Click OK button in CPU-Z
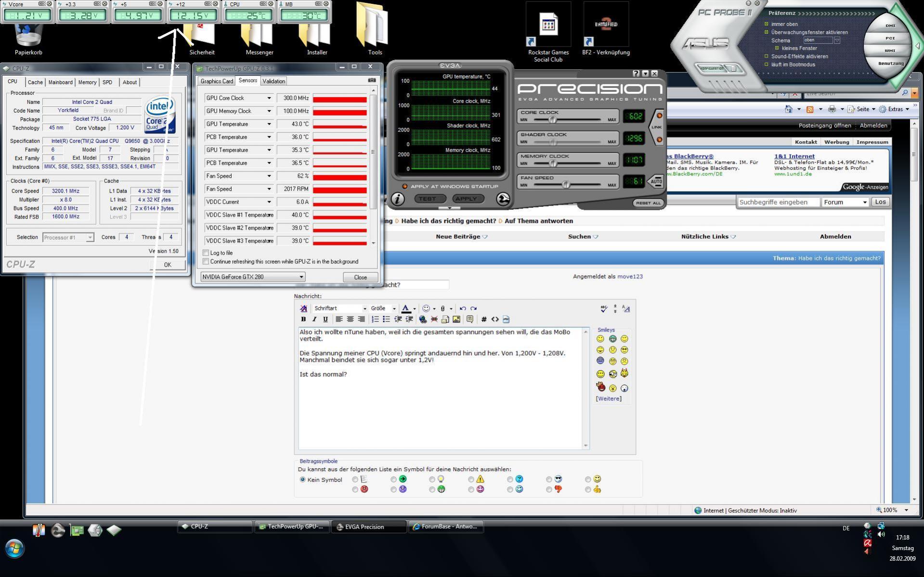Screen dimensions: 924x577 [x=167, y=265]
